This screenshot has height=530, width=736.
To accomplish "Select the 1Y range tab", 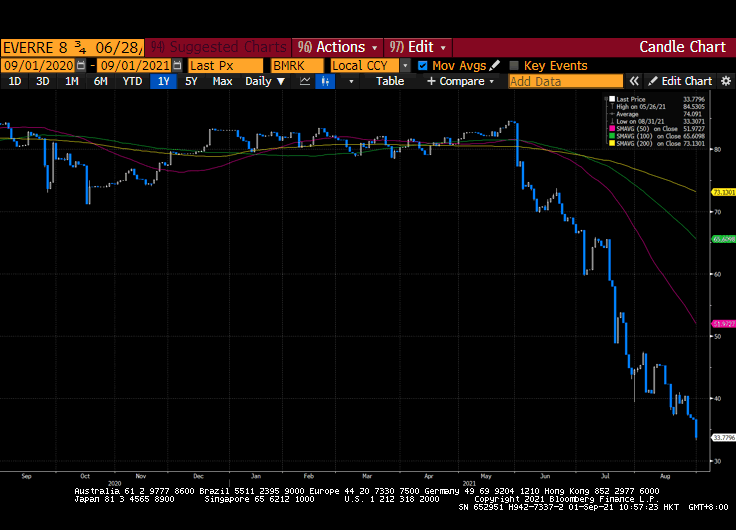I will pyautogui.click(x=163, y=81).
